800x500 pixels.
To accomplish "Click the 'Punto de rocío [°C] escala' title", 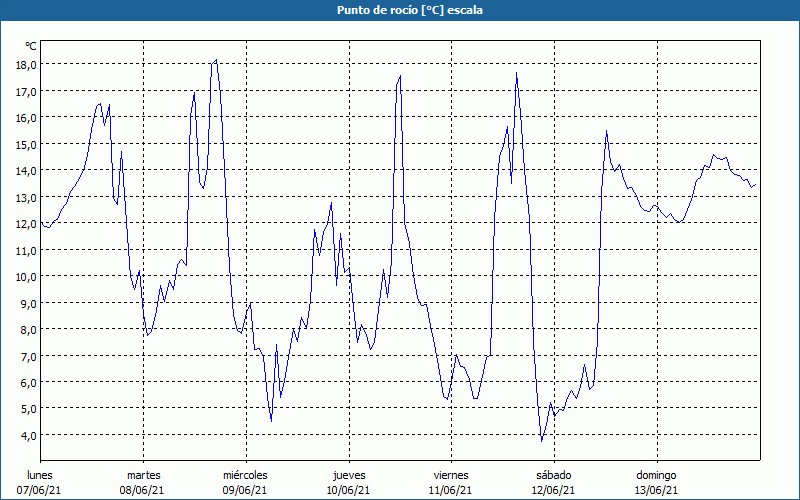I will [410, 10].
